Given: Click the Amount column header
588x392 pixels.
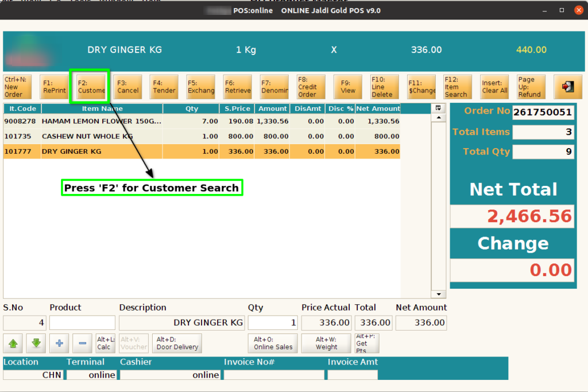Looking at the screenshot, I should pyautogui.click(x=272, y=108).
